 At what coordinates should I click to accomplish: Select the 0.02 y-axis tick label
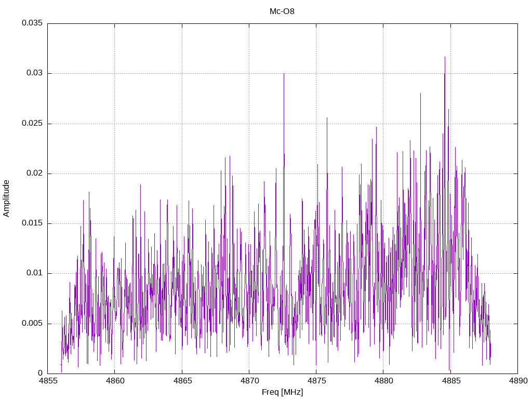tap(34, 174)
